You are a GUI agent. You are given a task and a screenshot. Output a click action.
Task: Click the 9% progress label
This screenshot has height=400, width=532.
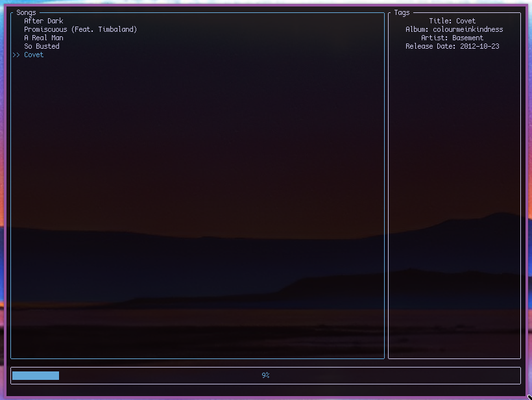pyautogui.click(x=265, y=375)
